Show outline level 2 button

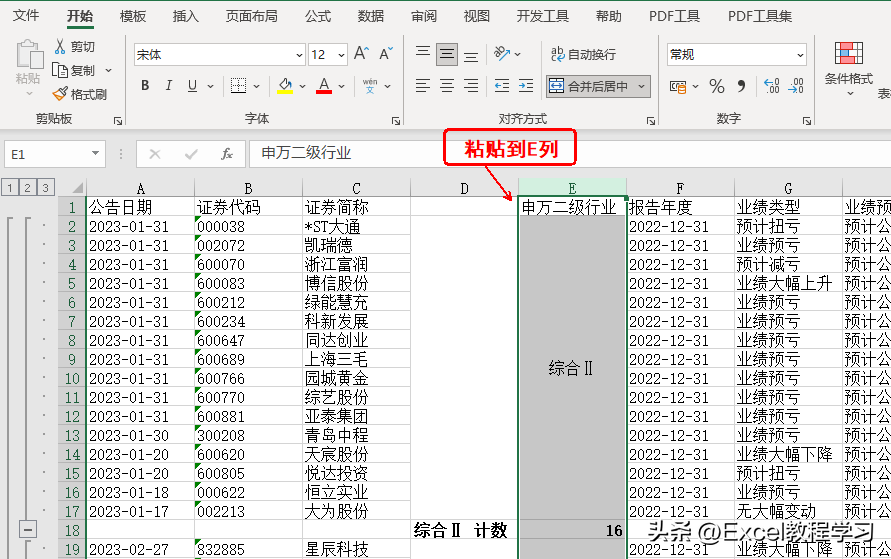27,187
